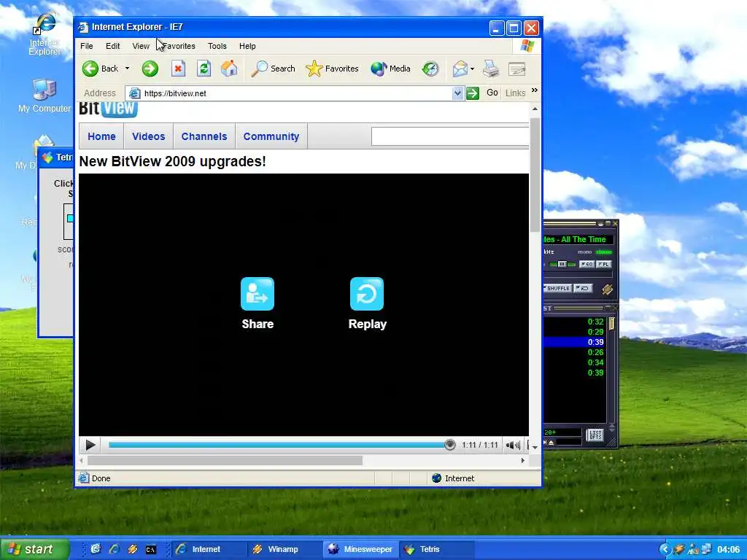Viewport: 747px width, 560px height.
Task: Select the 0:26 playlist track in Winamp
Action: click(575, 352)
